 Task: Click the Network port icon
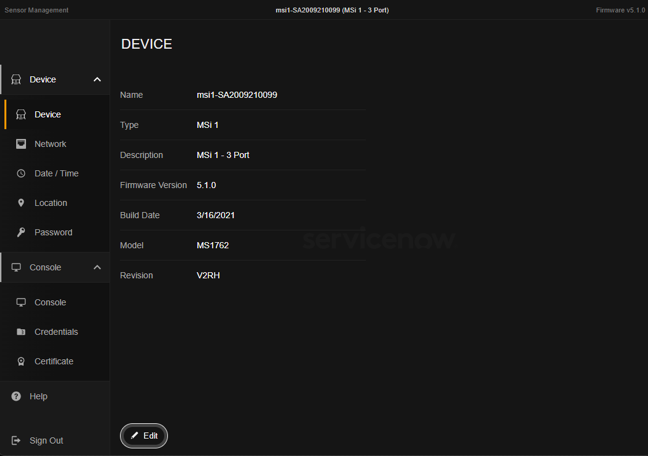[21, 144]
